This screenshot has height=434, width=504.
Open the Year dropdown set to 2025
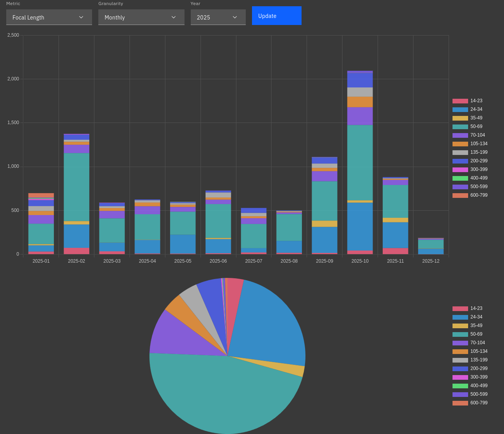[218, 18]
